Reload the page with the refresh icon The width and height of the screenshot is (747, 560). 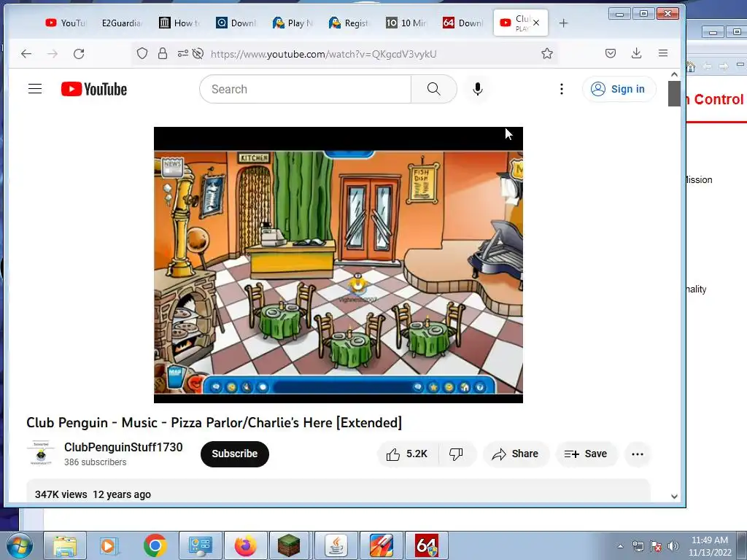coord(79,54)
